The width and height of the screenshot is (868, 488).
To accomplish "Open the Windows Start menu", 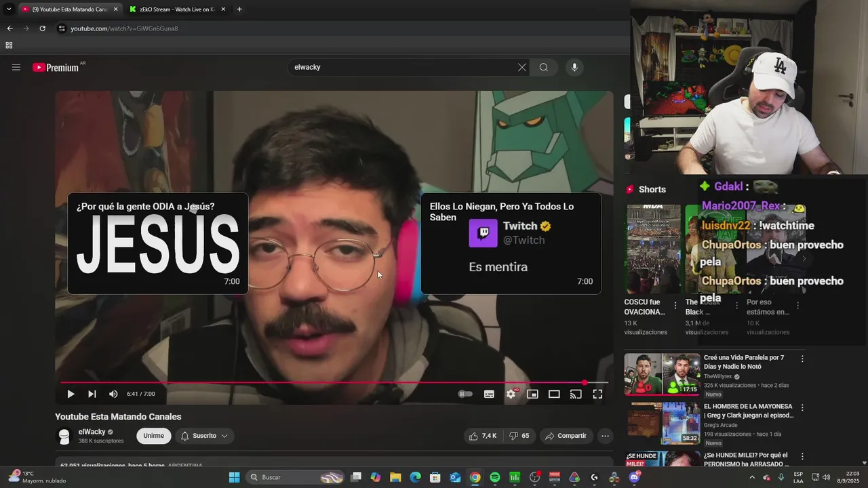I will [234, 477].
